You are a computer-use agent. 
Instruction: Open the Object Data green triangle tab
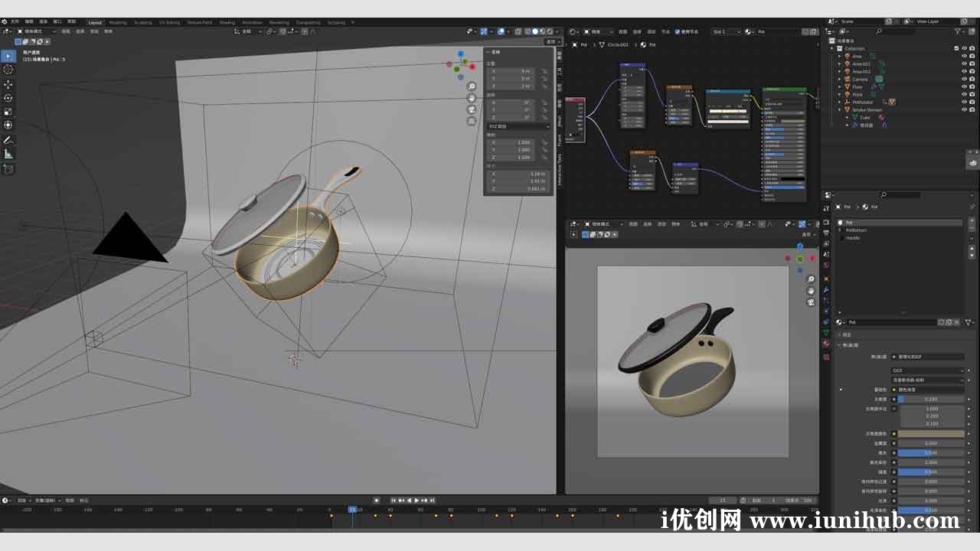pos(826,333)
